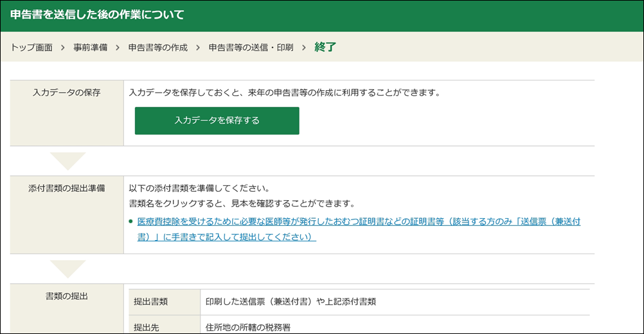Click 書類名をクリックすると見本を確認 text
This screenshot has height=334, width=644.
pyautogui.click(x=242, y=203)
